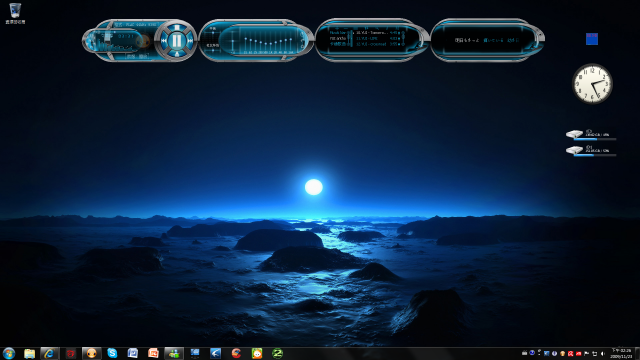The width and height of the screenshot is (640, 360).
Task: Pause playback in the music player widget
Action: pyautogui.click(x=177, y=41)
